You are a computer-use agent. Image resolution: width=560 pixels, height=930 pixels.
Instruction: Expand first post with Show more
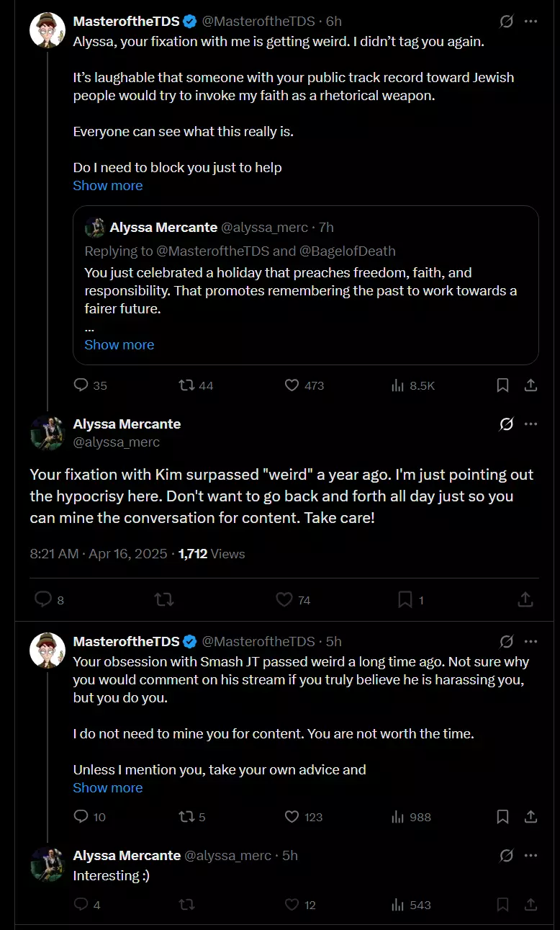click(108, 185)
